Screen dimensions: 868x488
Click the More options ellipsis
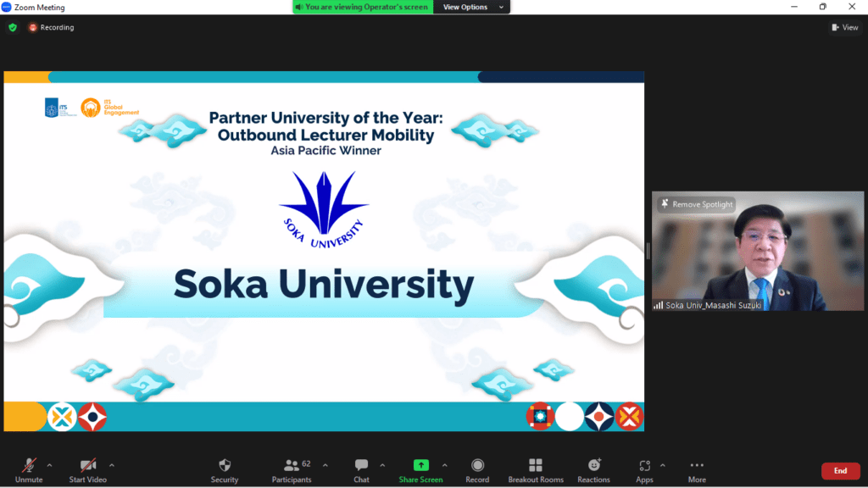697,470
